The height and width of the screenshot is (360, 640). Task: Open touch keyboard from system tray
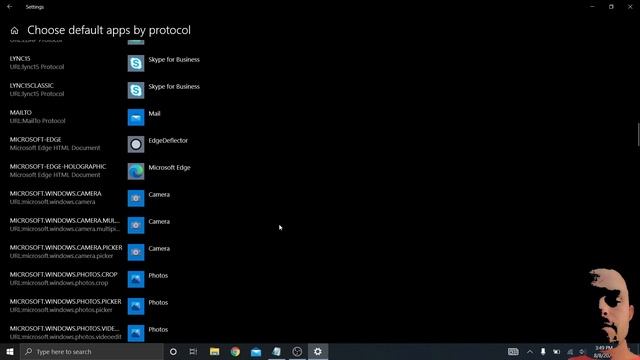[x=513, y=351]
